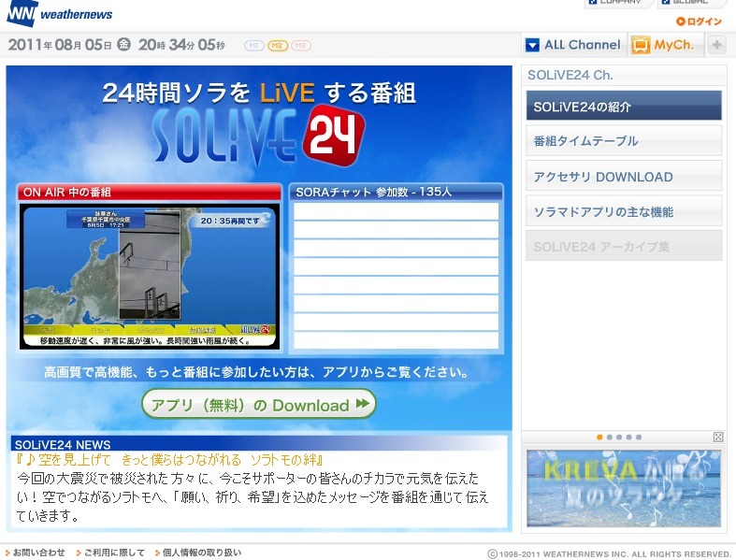Open the ソラトモの絆 news headline
Viewport: 736px width, 560px height.
[169, 460]
